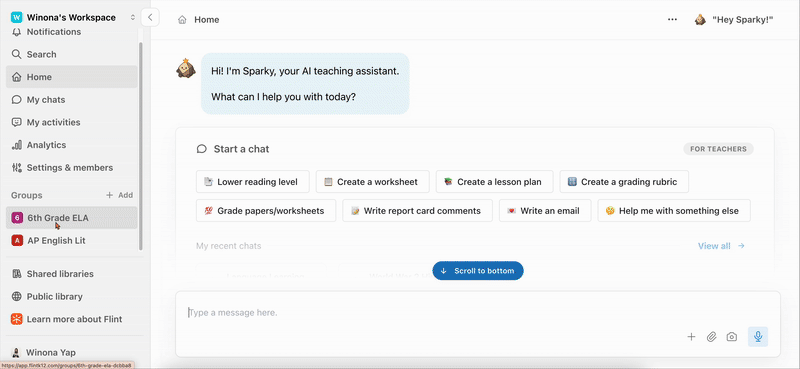Click the Analytics bar chart icon
The height and width of the screenshot is (369, 800).
tap(17, 145)
